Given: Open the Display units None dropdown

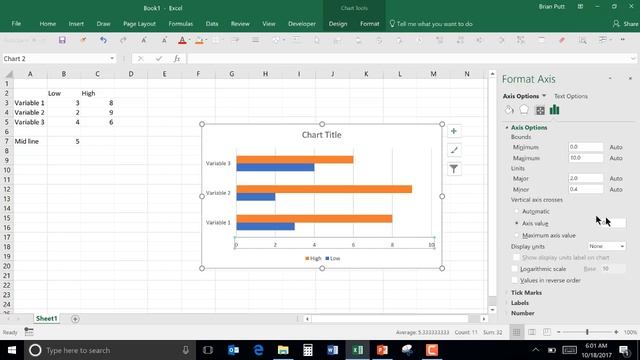Looking at the screenshot, I should pos(607,246).
